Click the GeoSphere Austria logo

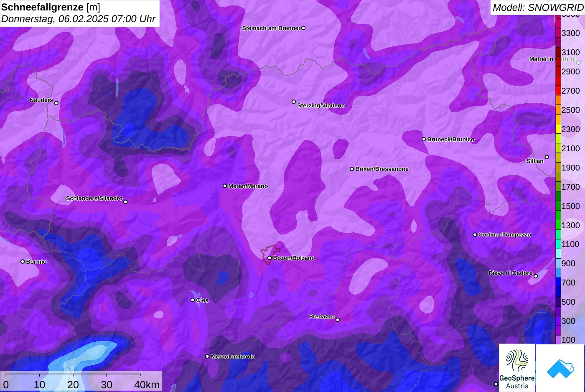(517, 368)
